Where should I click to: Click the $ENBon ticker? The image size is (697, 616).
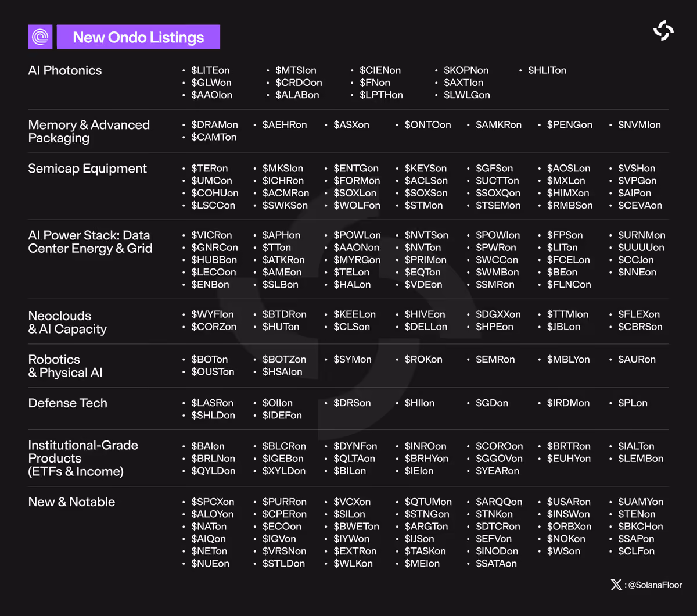[210, 285]
